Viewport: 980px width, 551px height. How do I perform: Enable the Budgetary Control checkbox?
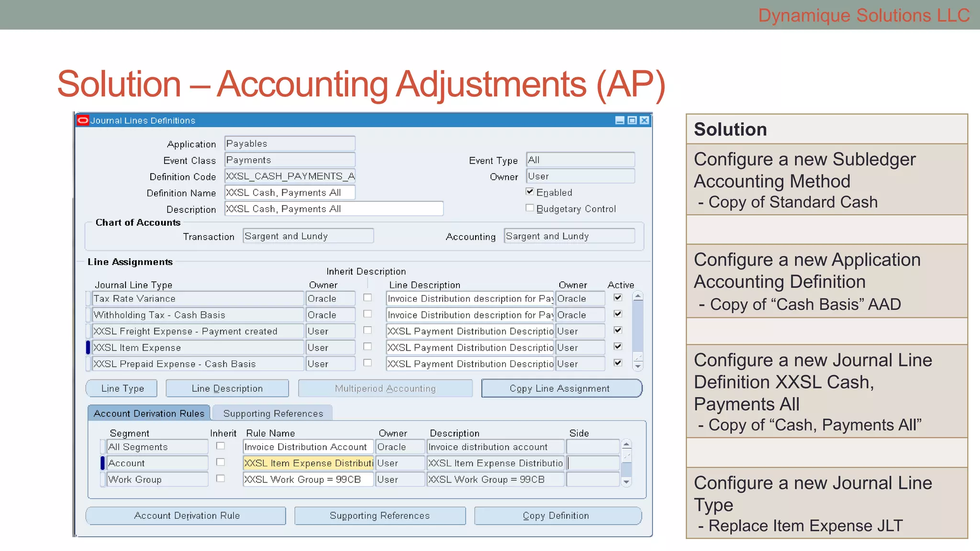click(530, 208)
